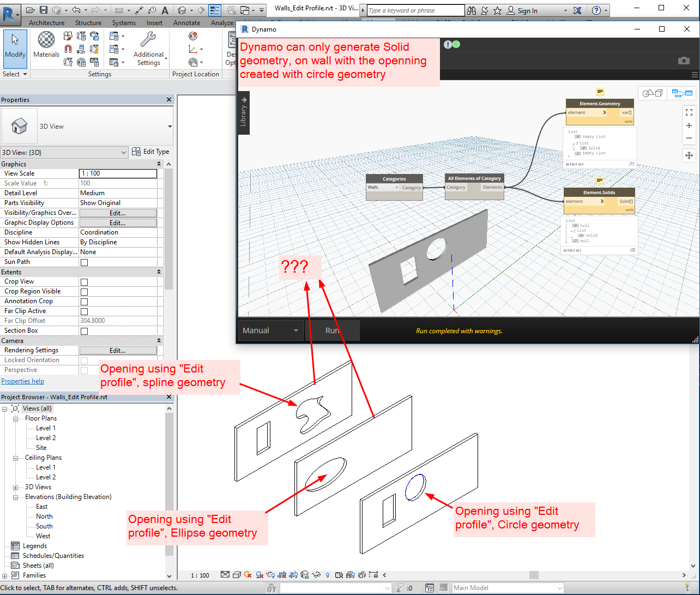Click the Switch Windows icon in toolbar
The width and height of the screenshot is (700, 595).
[x=246, y=10]
